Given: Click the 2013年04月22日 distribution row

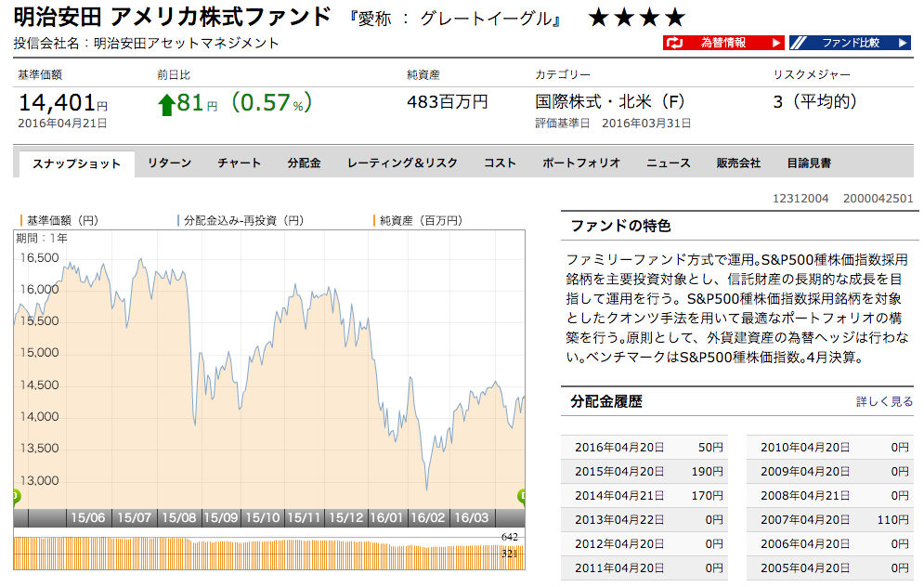Looking at the screenshot, I should pos(644,520).
